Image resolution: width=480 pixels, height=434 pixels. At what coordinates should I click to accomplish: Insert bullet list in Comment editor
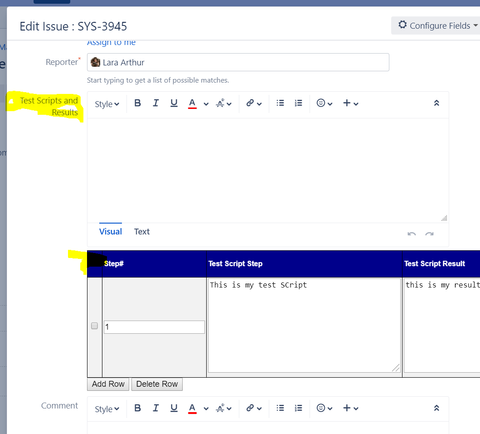(280, 408)
